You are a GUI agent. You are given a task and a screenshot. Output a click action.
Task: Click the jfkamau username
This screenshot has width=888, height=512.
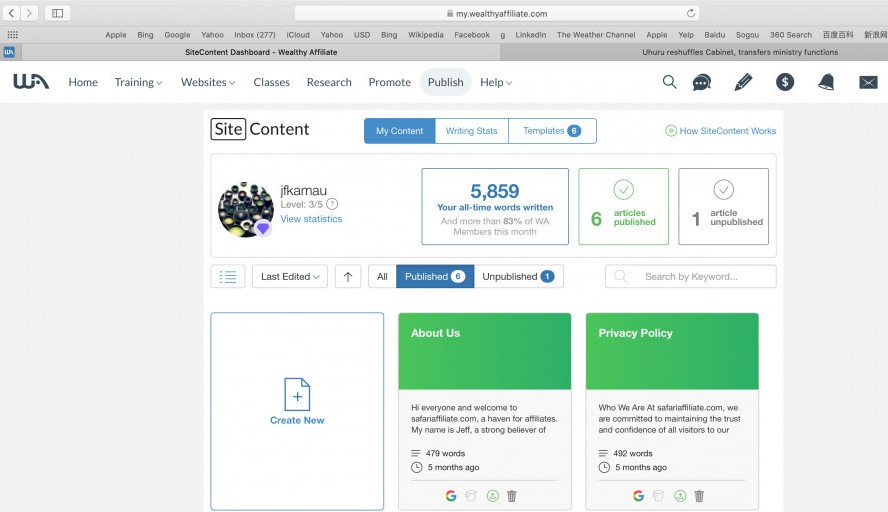304,190
